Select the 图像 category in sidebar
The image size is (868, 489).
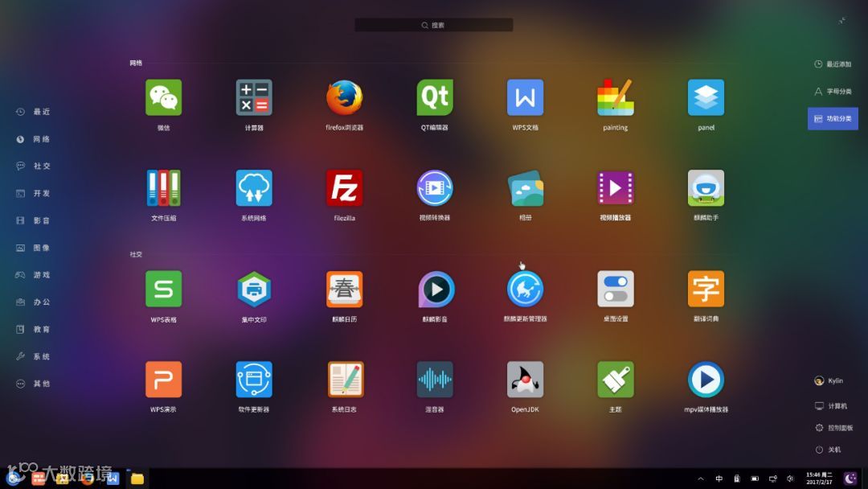33,248
